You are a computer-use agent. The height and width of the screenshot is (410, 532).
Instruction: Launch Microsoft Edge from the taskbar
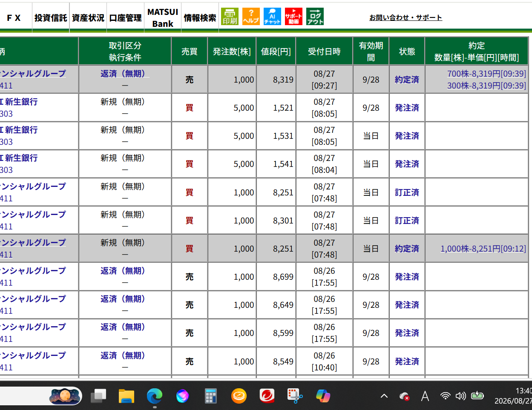coord(155,396)
